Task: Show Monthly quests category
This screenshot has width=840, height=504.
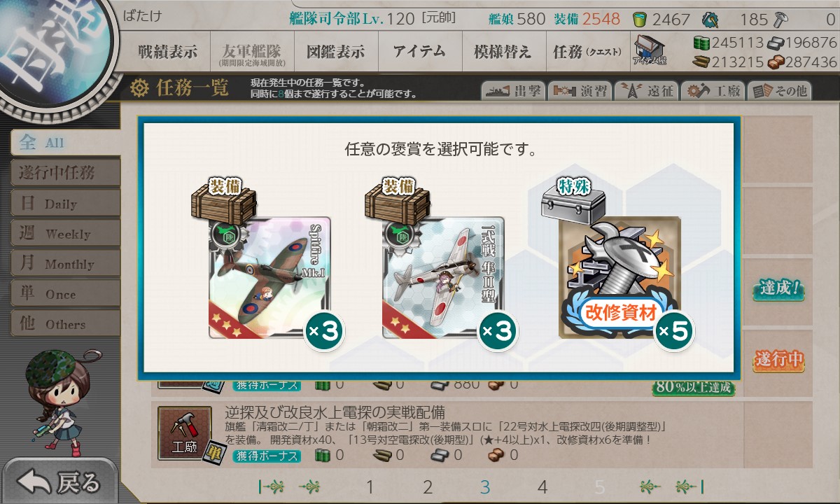Action: click(64, 264)
